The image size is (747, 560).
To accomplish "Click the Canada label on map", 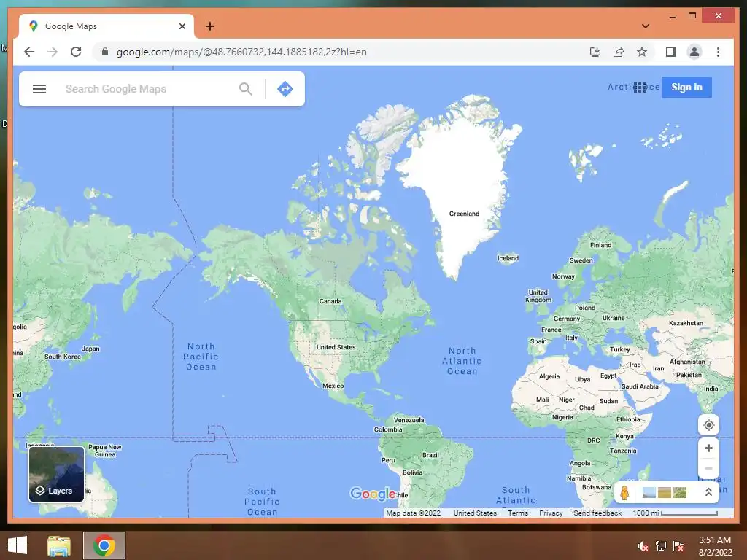I will [x=330, y=301].
